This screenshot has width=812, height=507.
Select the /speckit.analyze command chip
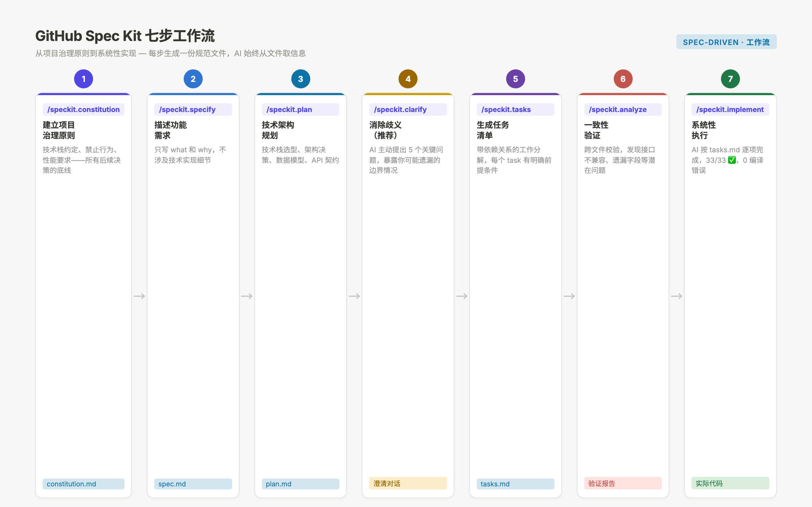click(623, 110)
